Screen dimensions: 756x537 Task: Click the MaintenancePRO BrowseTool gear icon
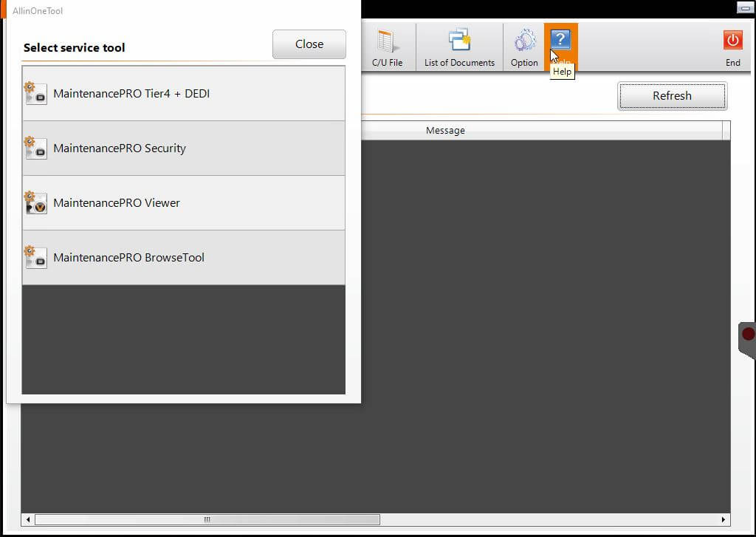click(35, 257)
